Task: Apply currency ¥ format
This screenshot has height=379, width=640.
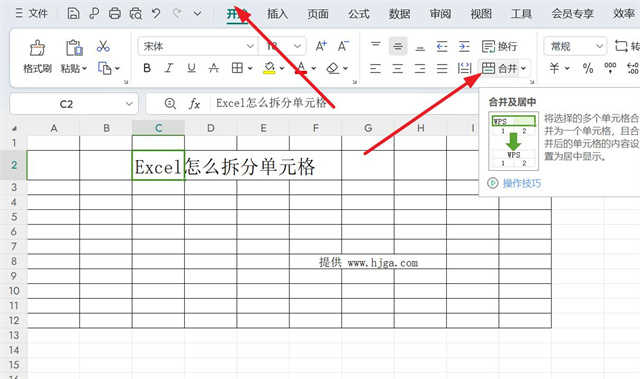Action: 555,68
